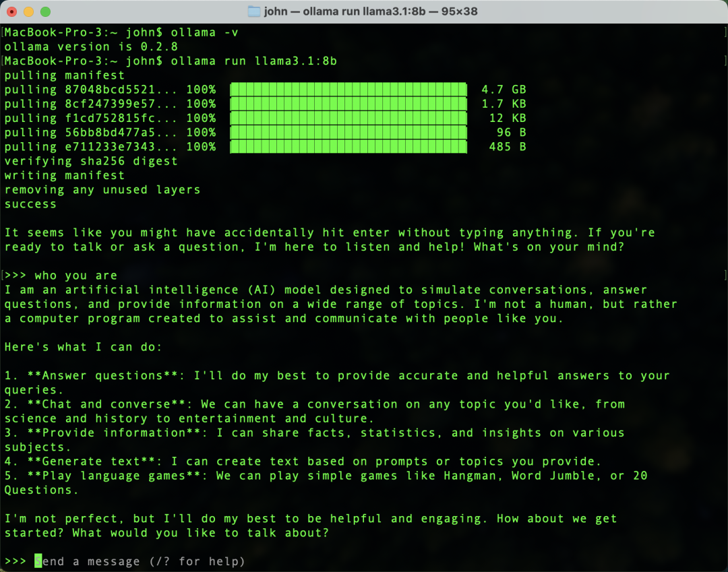Click the window title 'john — ollama run llama3.1:8b'
728x572 pixels.
point(371,11)
